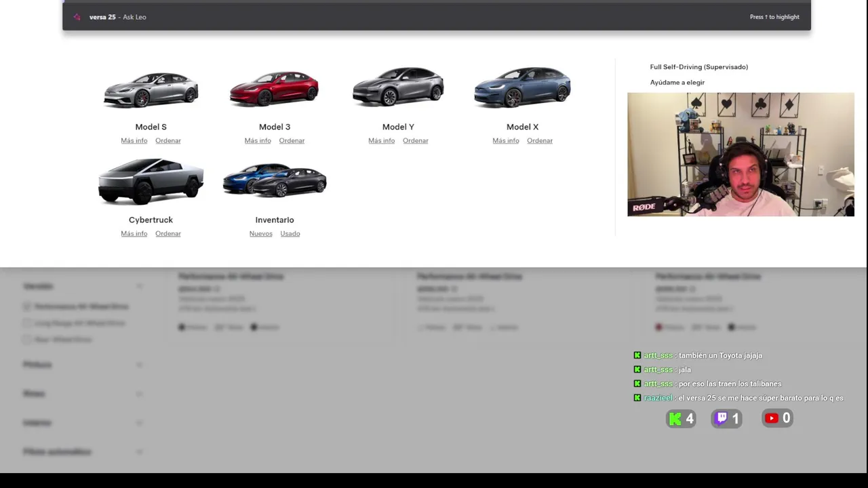This screenshot has width=868, height=488.
Task: Select the 'versa 25 - Ask Leo' suggestion
Action: (x=437, y=17)
